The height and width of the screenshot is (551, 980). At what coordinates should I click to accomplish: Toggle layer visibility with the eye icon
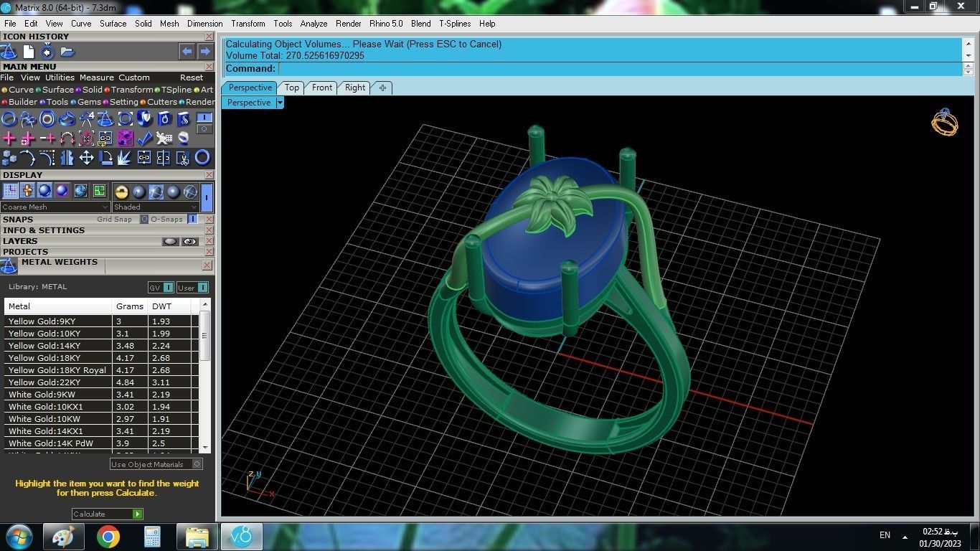coord(189,242)
